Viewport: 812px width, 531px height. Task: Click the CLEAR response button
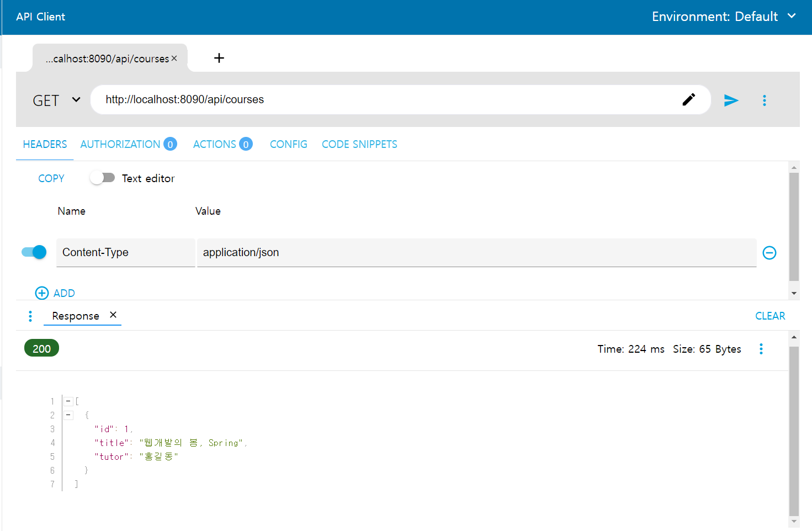(x=770, y=316)
